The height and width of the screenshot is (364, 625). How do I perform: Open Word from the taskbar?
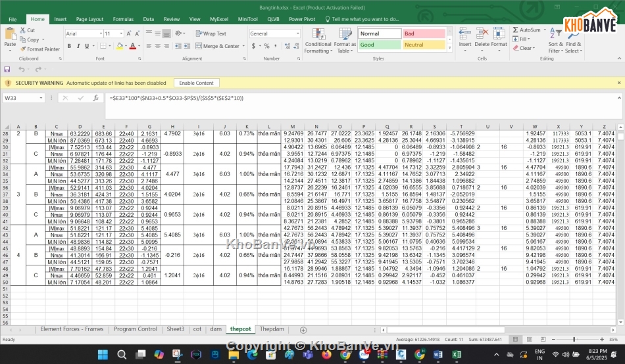coord(438,354)
